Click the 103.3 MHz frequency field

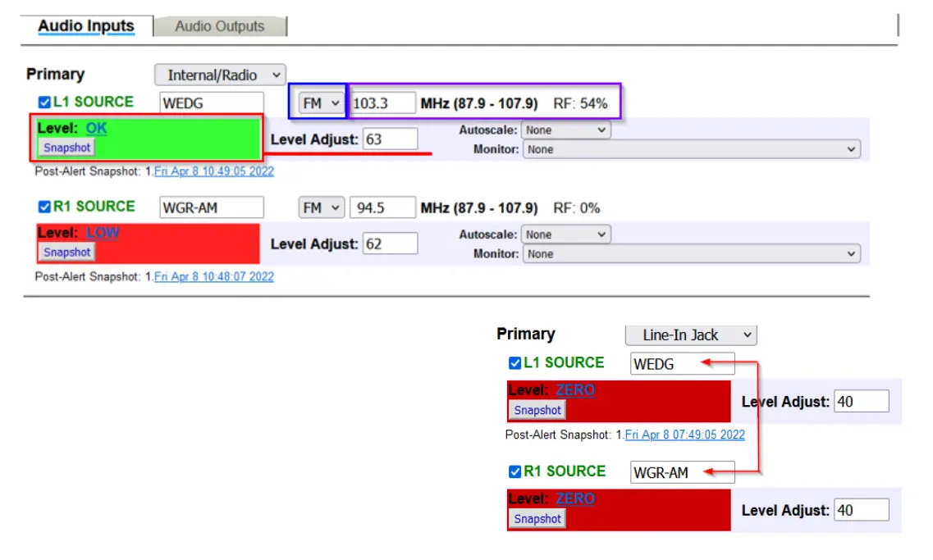click(x=385, y=102)
